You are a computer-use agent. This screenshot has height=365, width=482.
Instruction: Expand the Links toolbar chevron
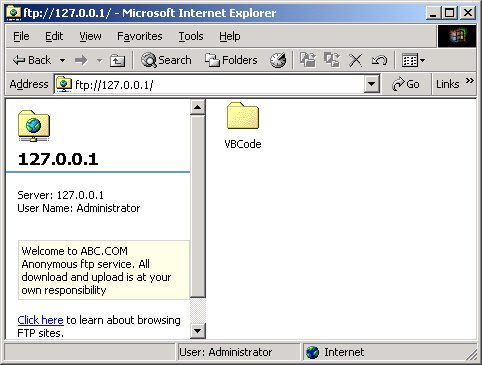point(470,80)
